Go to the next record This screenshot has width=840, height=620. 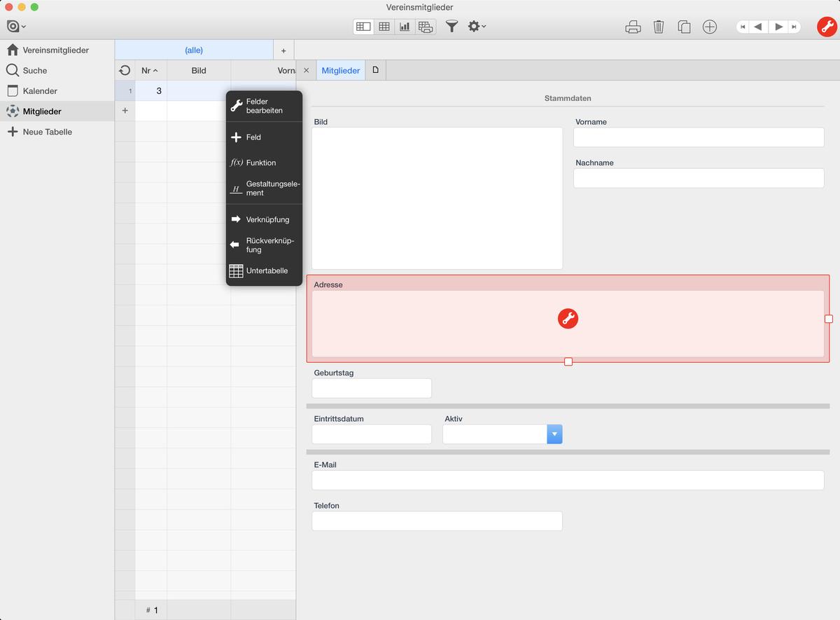tap(778, 27)
